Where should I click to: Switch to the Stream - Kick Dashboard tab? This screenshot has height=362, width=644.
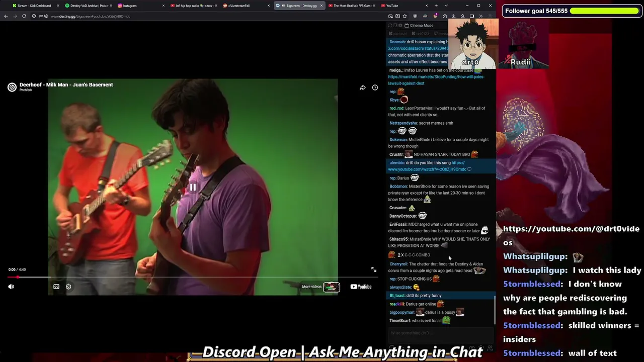pyautogui.click(x=34, y=6)
